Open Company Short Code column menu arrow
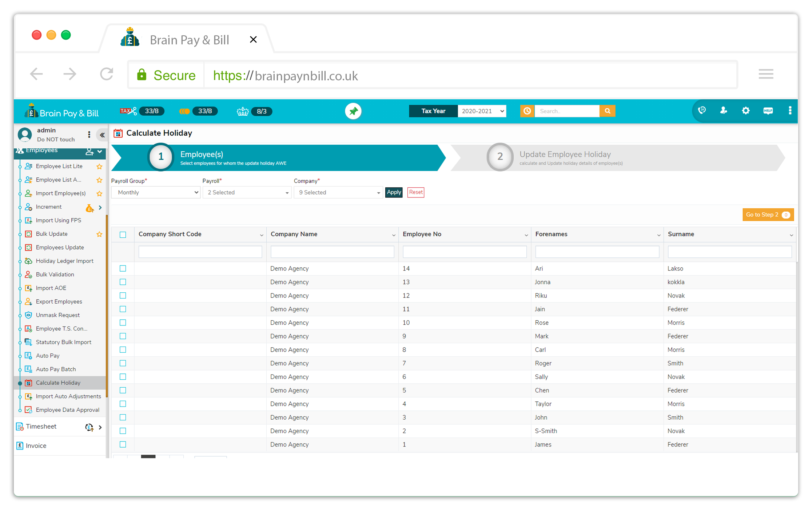 point(261,235)
